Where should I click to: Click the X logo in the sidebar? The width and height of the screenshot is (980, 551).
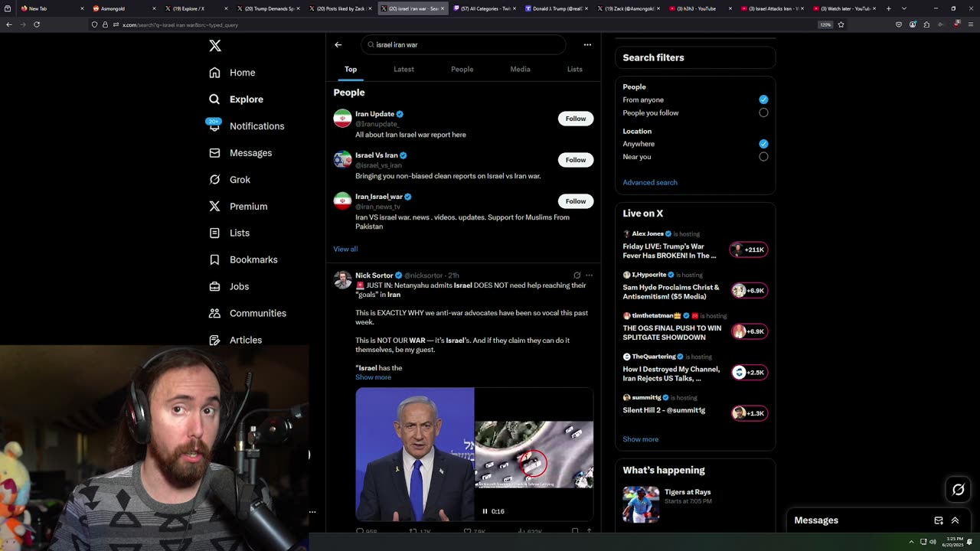[x=215, y=46]
